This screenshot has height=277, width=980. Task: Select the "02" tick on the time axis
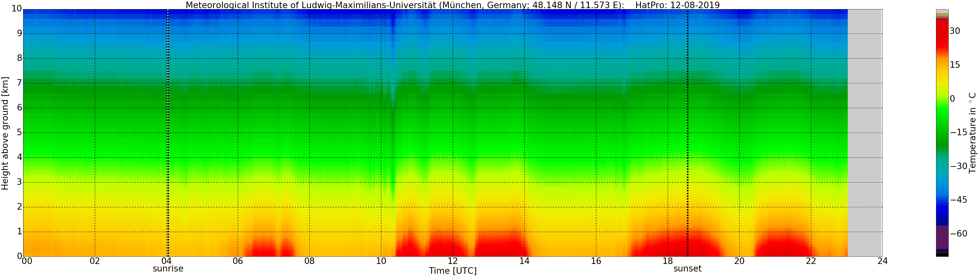95,261
